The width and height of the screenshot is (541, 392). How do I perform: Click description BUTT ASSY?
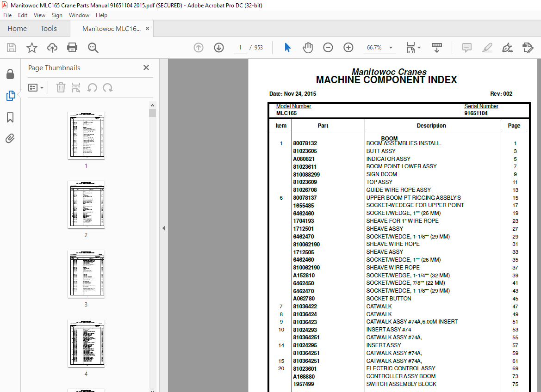click(x=381, y=151)
